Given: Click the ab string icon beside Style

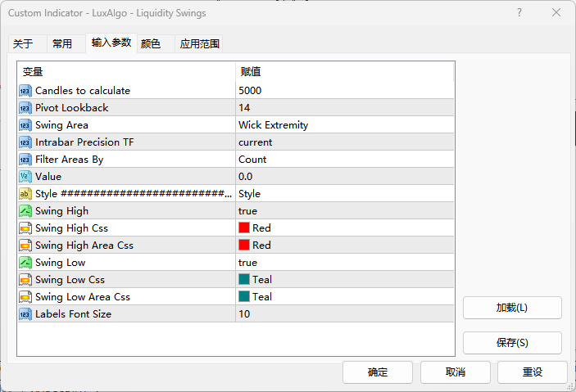Looking at the screenshot, I should [25, 194].
